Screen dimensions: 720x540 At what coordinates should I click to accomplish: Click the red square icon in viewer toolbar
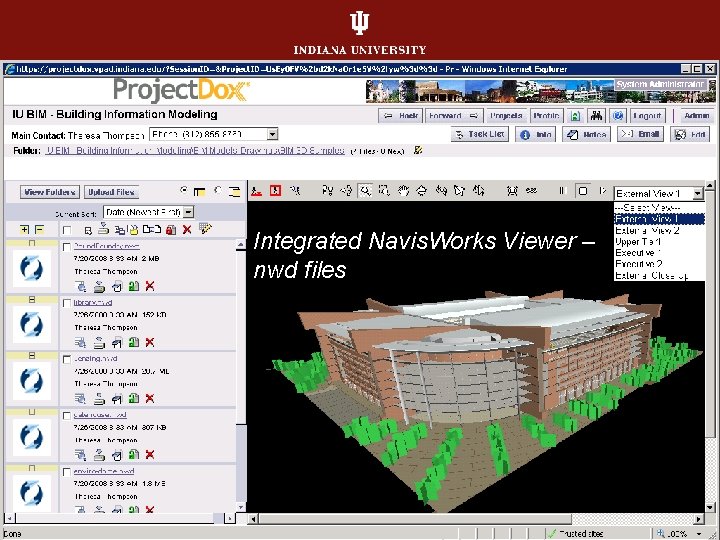[276, 191]
